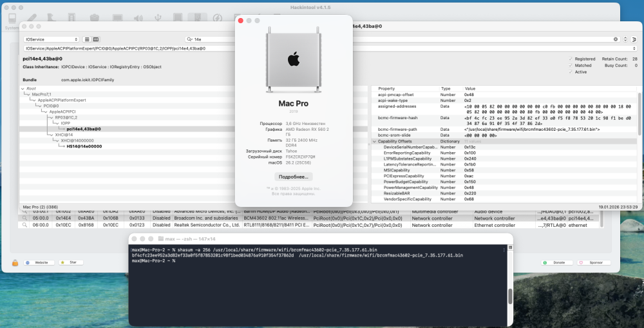Click the folder proxy icon in Terminal title
This screenshot has width=644, height=328.
click(160, 239)
